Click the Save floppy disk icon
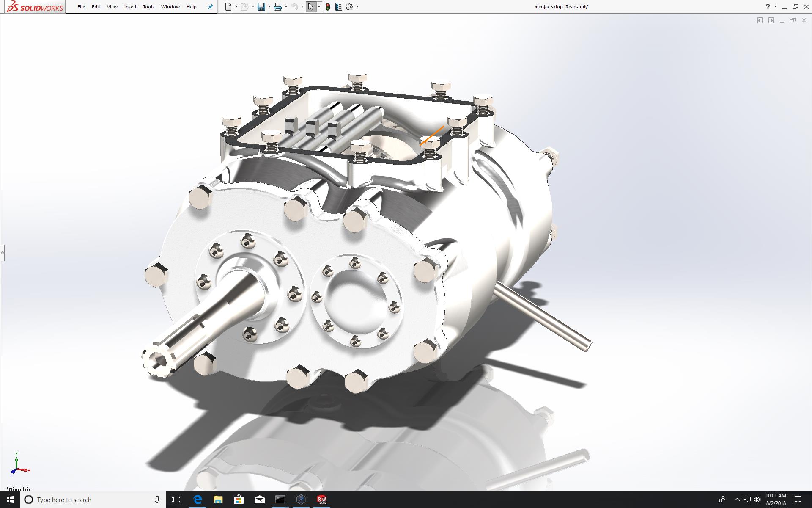The height and width of the screenshot is (508, 812). pyautogui.click(x=261, y=7)
